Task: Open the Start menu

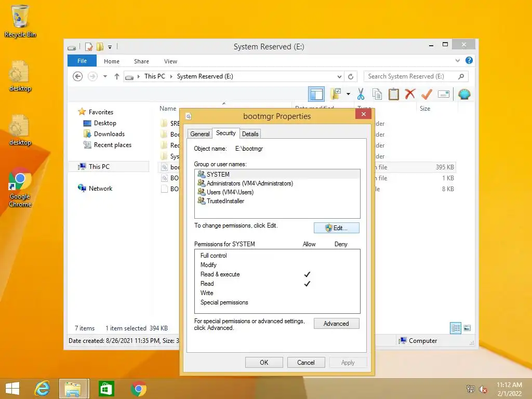Action: coord(12,389)
